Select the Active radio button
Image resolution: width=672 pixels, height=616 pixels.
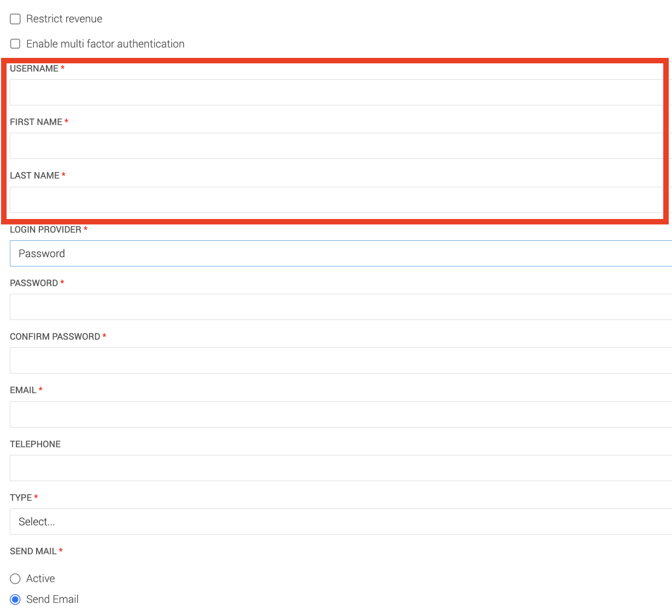(x=15, y=579)
